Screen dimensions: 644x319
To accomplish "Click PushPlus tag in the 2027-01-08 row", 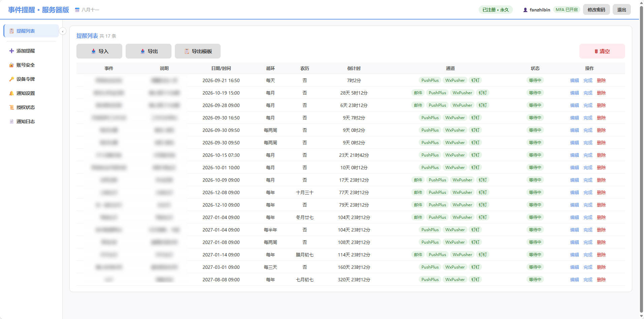I will pos(430,242).
